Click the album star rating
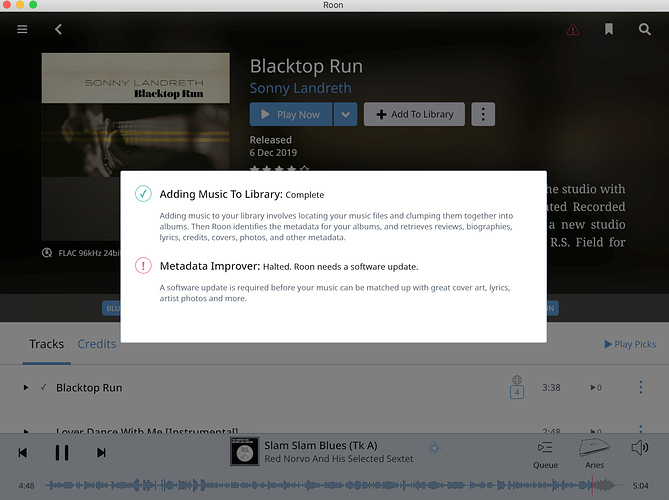Viewport: 669px width, 500px height. [x=279, y=168]
